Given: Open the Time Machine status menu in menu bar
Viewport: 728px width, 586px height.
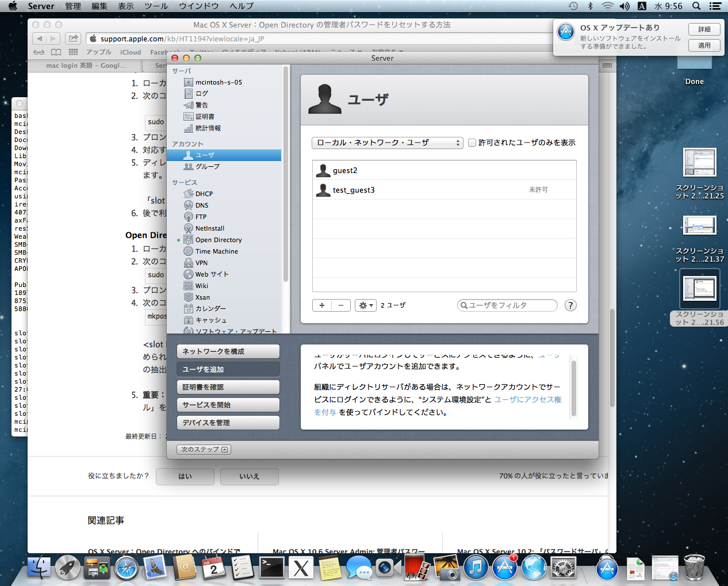Looking at the screenshot, I should click(x=573, y=6).
